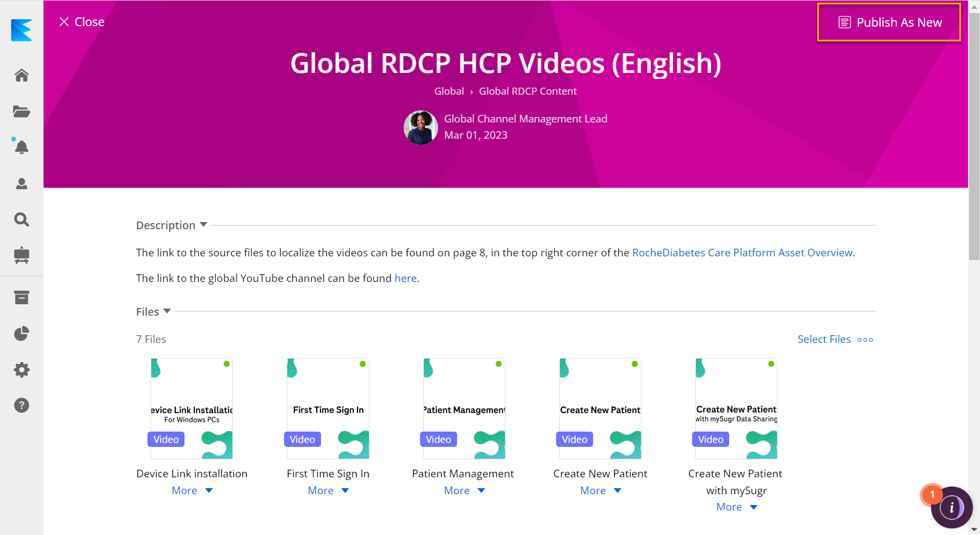Open Device Link Installation video thumbnail
Image resolution: width=980 pixels, height=535 pixels.
[192, 409]
